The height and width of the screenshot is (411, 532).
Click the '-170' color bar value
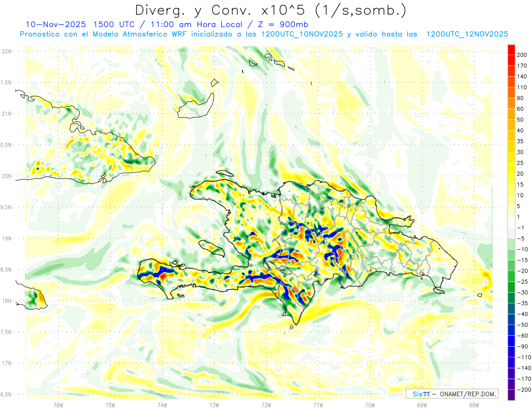tap(524, 380)
